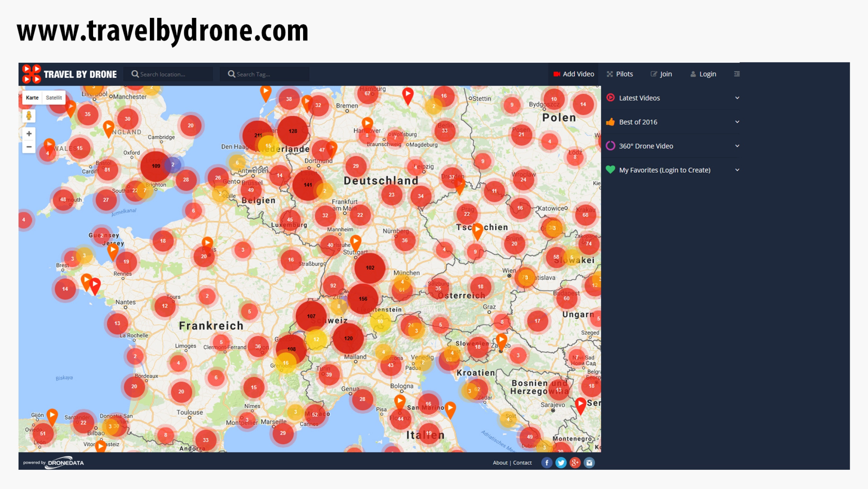
Task: Switch map to Satellit view
Action: pyautogui.click(x=54, y=98)
